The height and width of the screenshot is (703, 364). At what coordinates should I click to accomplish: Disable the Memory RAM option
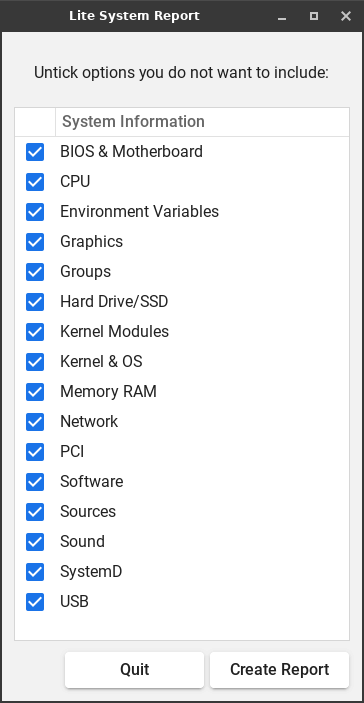point(35,392)
